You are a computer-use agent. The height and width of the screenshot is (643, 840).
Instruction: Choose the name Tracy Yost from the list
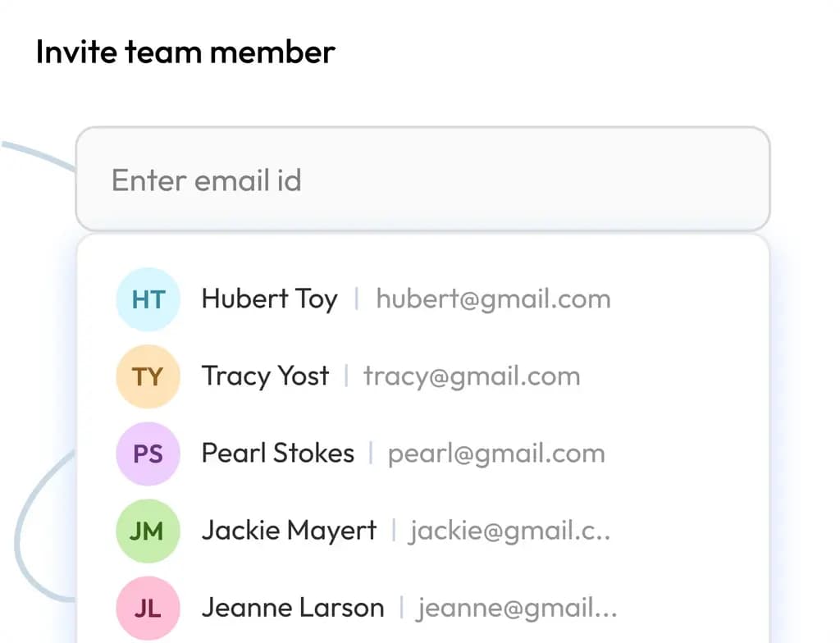(x=265, y=376)
